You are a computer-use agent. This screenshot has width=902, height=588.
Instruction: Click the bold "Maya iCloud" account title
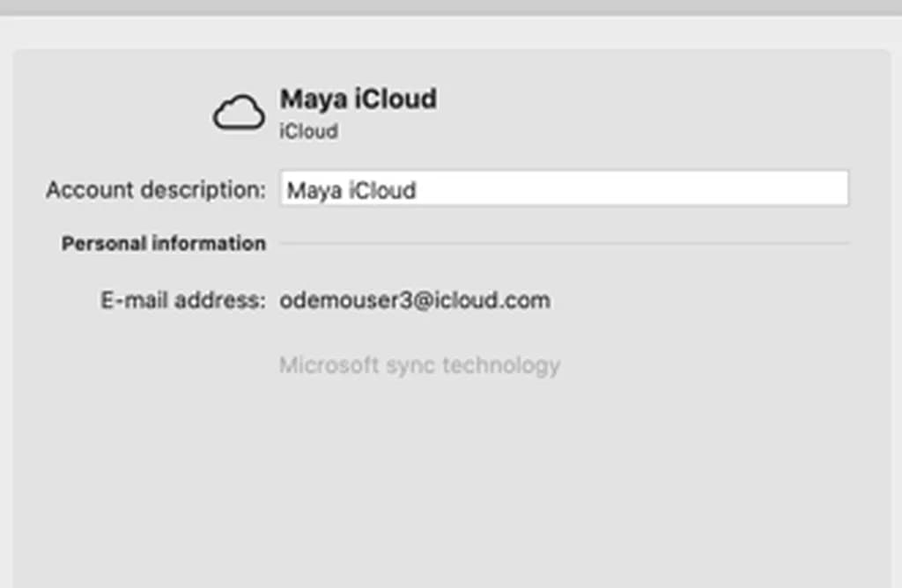pos(358,99)
